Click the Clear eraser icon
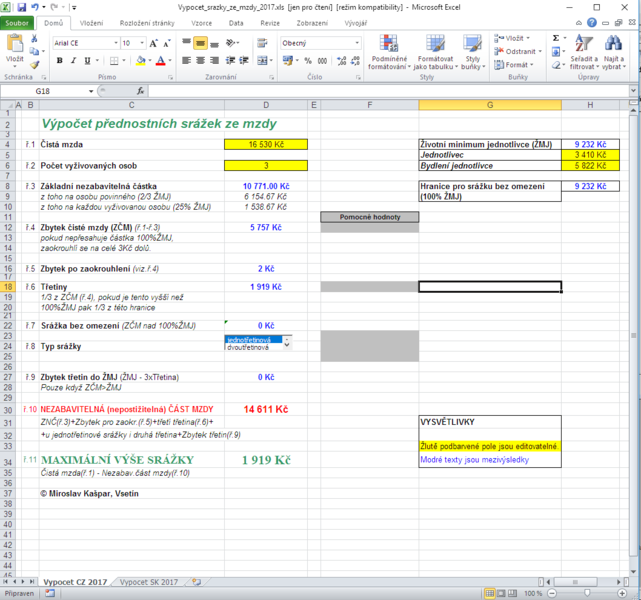Viewport: 641px width, 600px height. [x=556, y=65]
